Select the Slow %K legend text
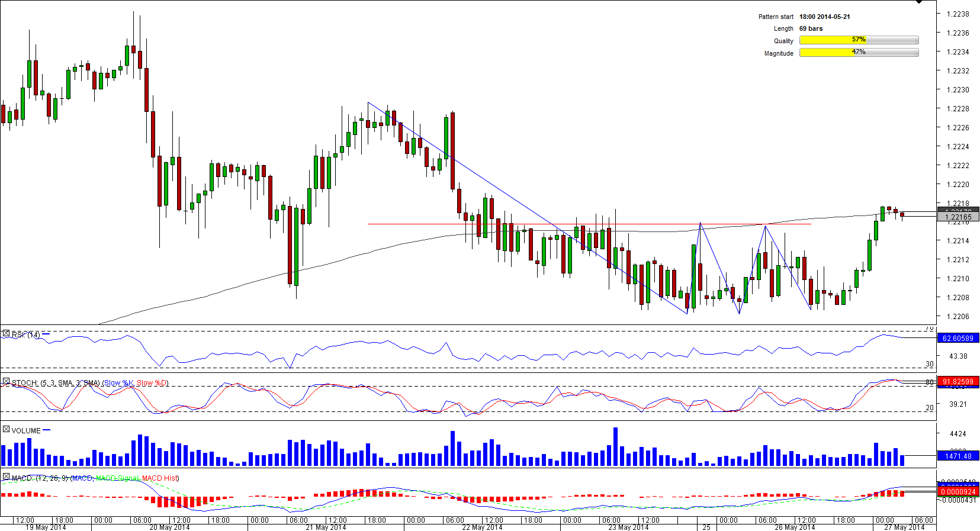Viewport: 980px width, 531px height. point(119,383)
